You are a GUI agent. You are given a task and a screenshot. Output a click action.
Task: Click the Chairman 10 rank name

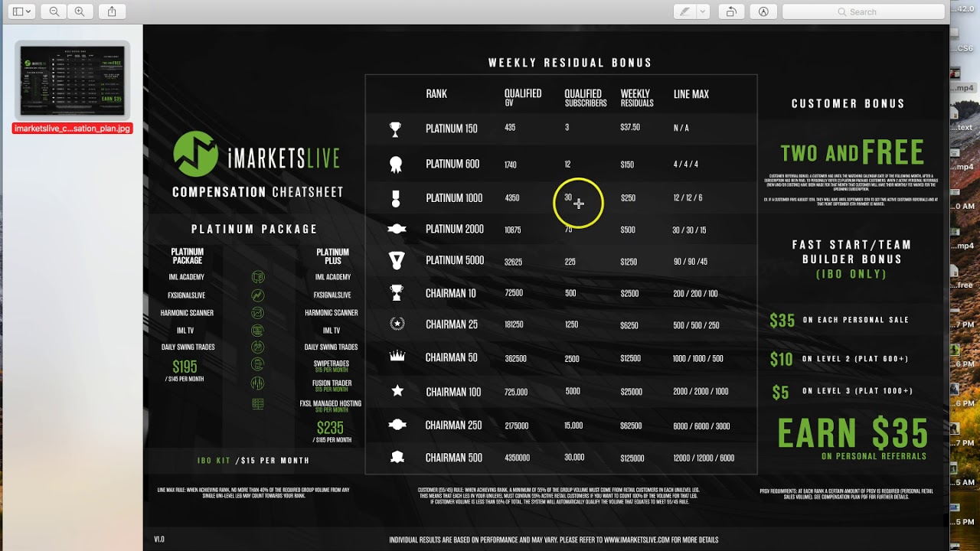coord(451,293)
